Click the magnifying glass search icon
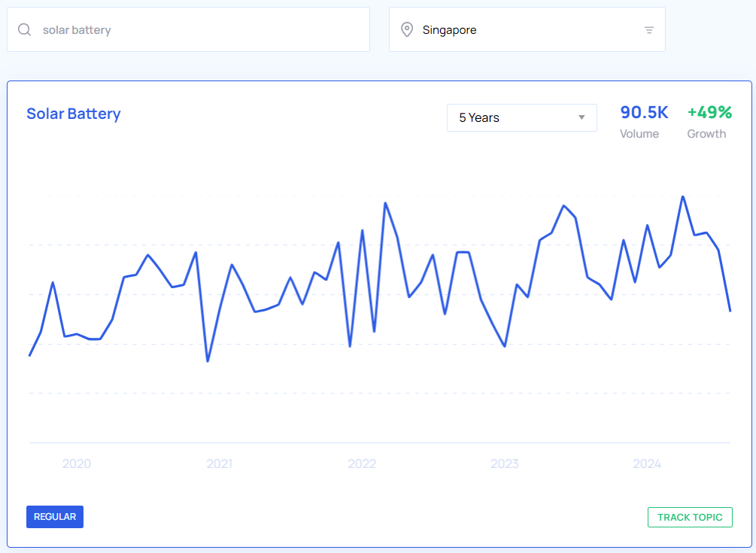This screenshot has height=553, width=756. pyautogui.click(x=25, y=30)
